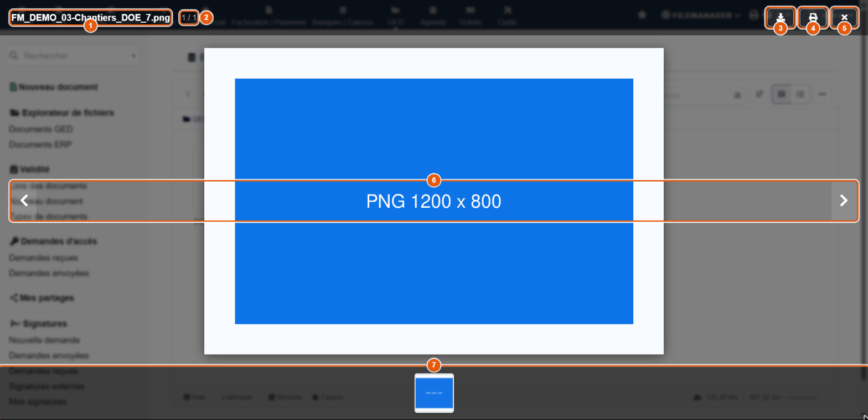This screenshot has width=868, height=420.
Task: Open the FILEMANAGER user dropdown in the top bar
Action: 701,16
